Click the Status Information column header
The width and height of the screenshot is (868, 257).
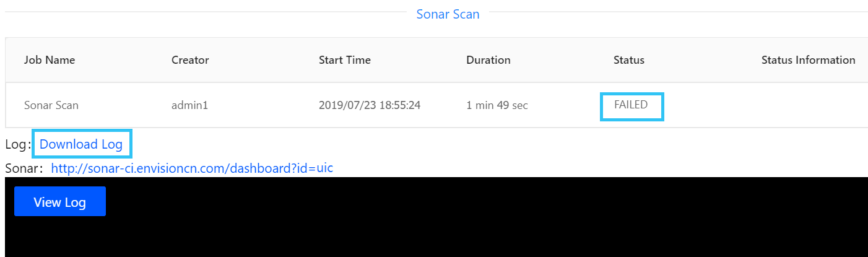(x=808, y=60)
